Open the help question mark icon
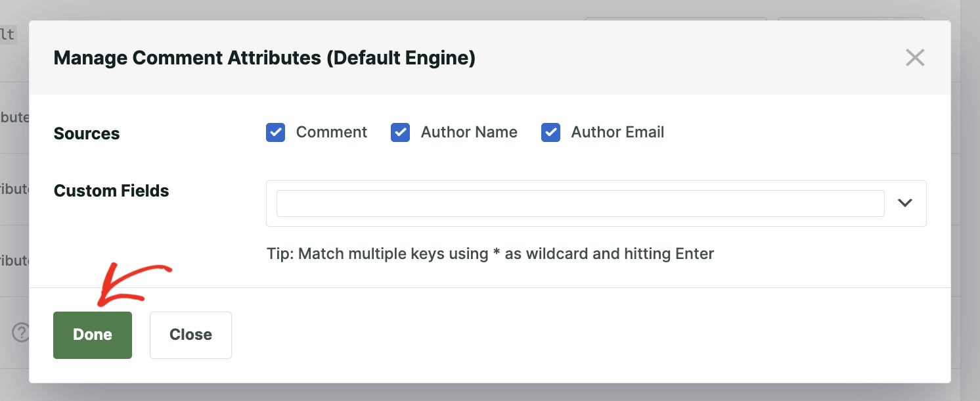This screenshot has height=401, width=980. click(22, 333)
